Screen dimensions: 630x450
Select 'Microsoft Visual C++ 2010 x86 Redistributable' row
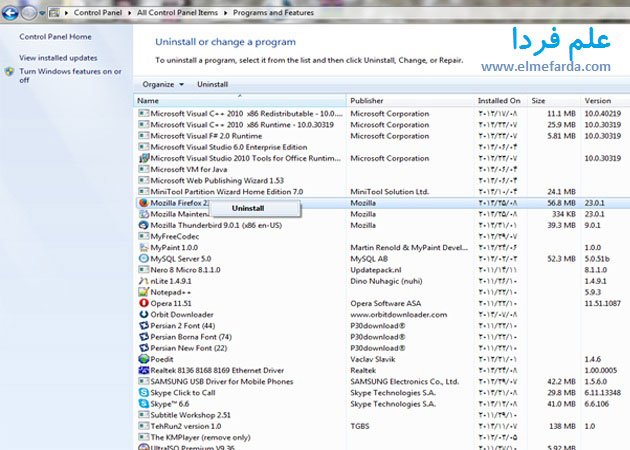click(382, 114)
